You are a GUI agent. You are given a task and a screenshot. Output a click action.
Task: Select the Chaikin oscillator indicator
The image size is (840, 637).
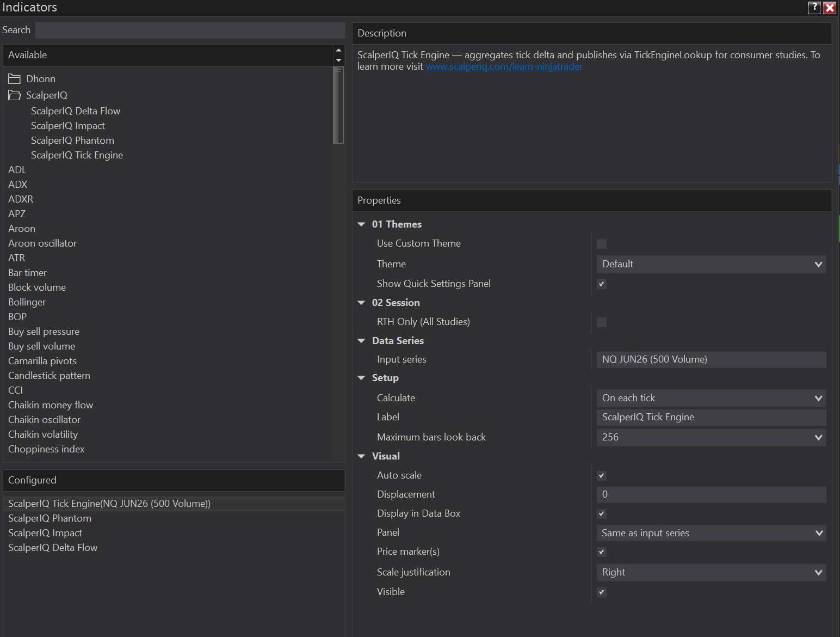pyautogui.click(x=44, y=420)
